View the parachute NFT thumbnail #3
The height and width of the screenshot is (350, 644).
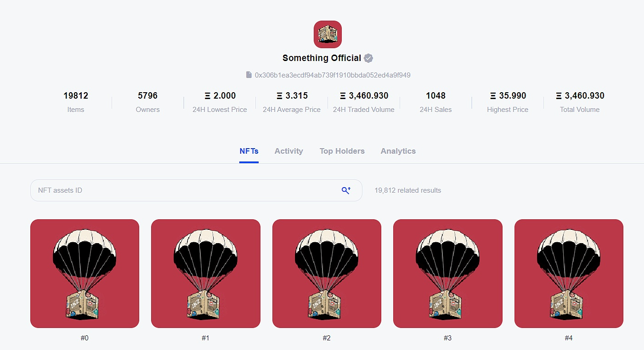(447, 273)
